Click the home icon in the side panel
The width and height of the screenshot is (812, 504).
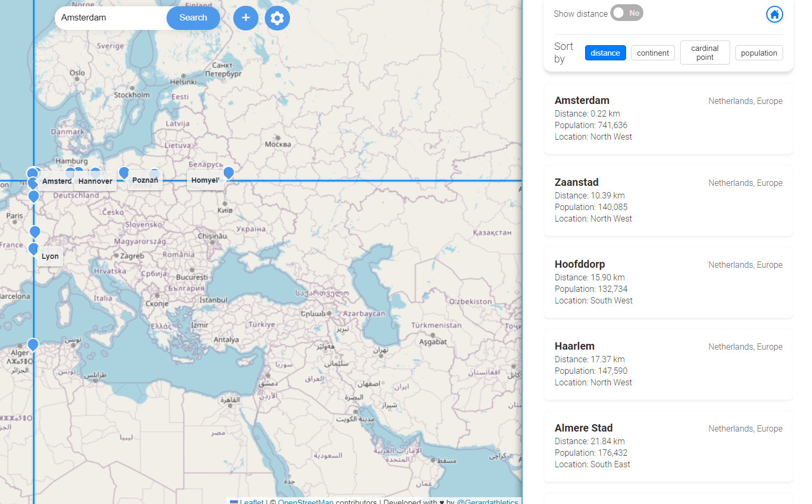coord(774,14)
